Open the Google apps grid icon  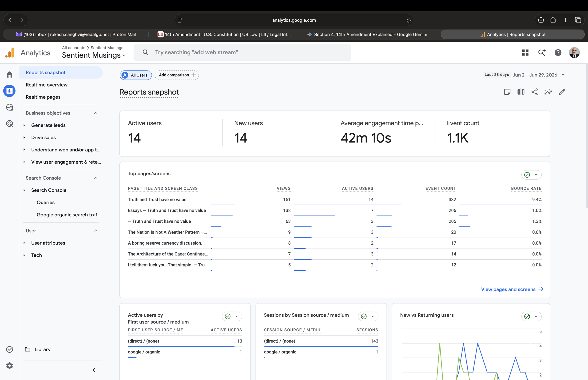525,53
